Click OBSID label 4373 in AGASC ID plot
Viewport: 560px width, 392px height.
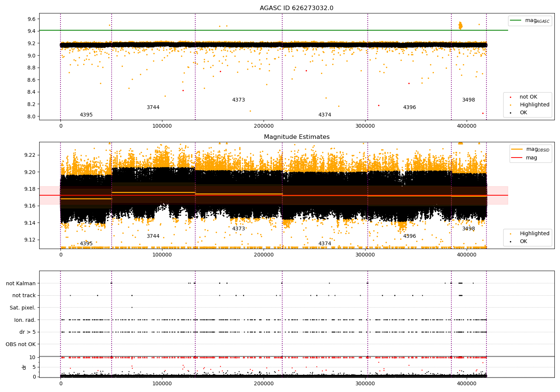tap(239, 100)
